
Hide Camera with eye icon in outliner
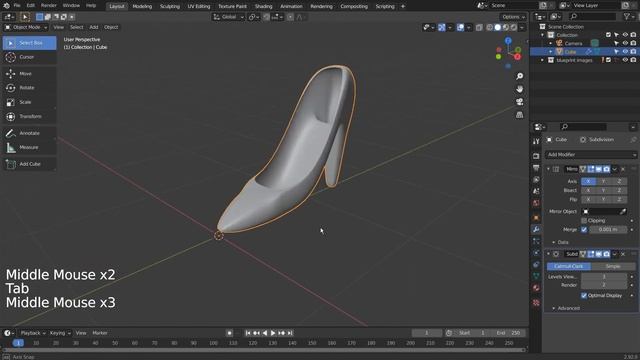point(625,43)
